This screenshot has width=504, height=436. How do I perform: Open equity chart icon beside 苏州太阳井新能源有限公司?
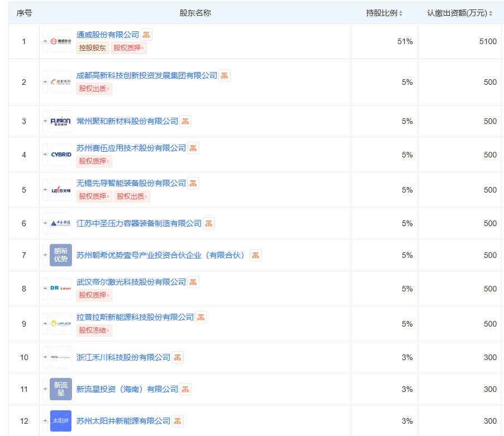(x=177, y=421)
